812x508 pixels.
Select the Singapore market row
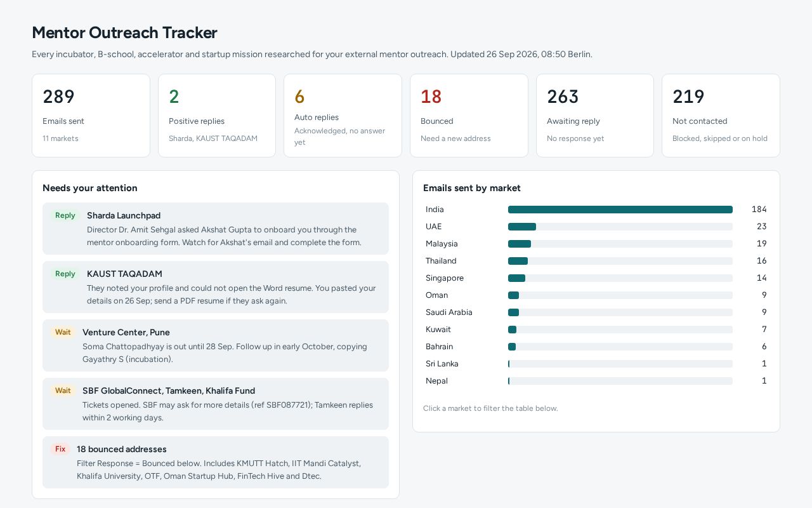click(596, 278)
